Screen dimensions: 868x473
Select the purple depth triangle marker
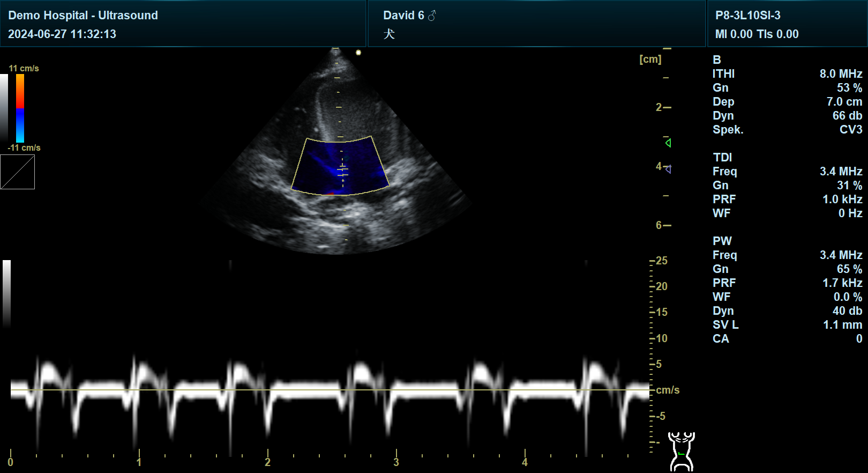click(668, 169)
